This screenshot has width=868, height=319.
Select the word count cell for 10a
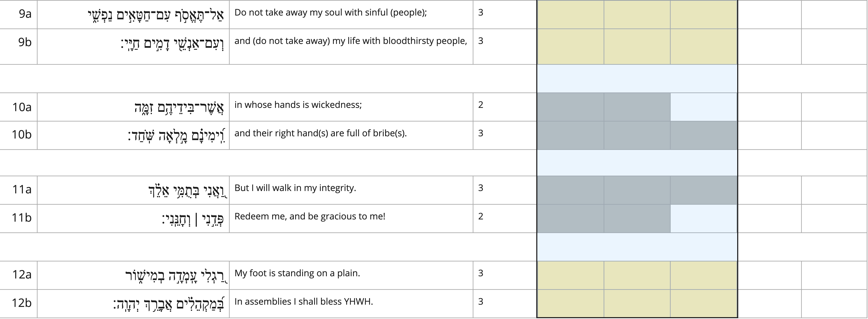click(x=505, y=107)
